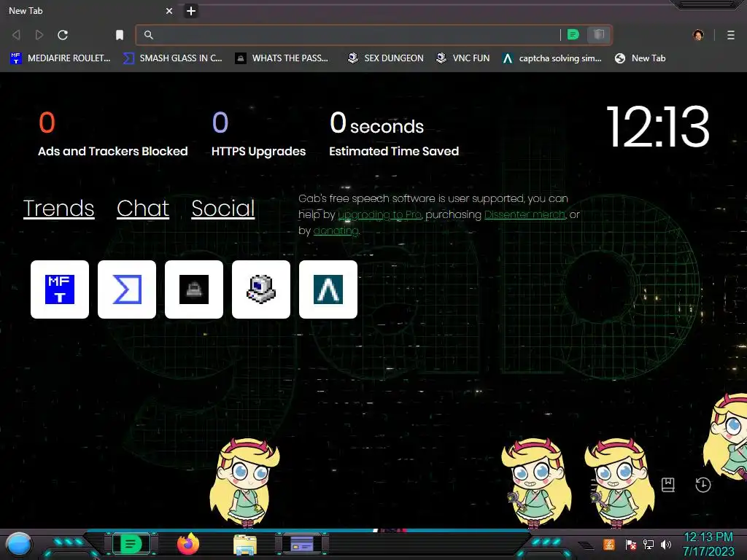Open the green Dissenter comments icon
The height and width of the screenshot is (560, 747).
coord(573,34)
